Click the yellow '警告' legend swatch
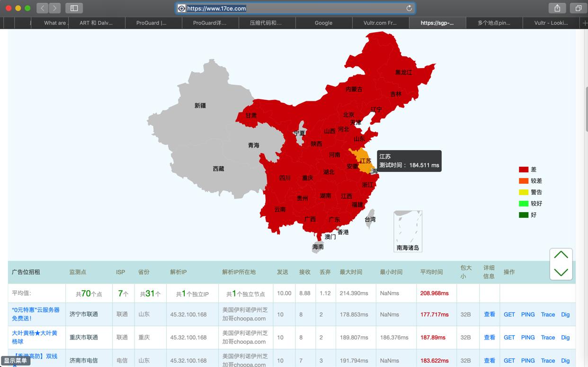 523,192
